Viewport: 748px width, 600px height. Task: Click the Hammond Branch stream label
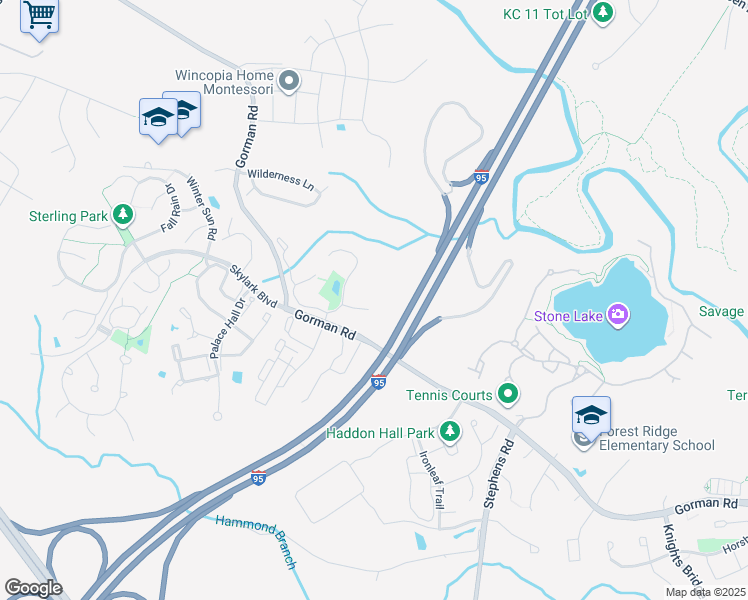click(257, 541)
